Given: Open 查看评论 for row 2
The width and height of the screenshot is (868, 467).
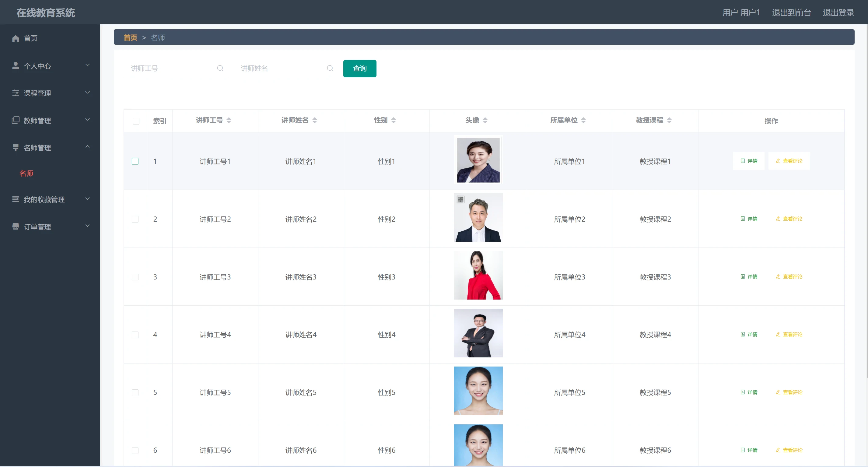Looking at the screenshot, I should tap(789, 219).
